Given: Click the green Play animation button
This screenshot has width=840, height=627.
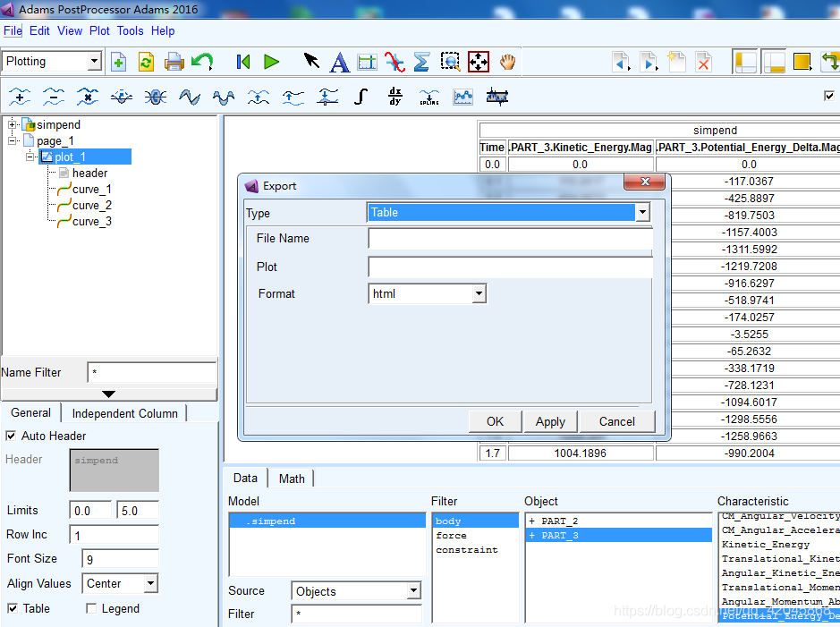Looking at the screenshot, I should tap(272, 62).
